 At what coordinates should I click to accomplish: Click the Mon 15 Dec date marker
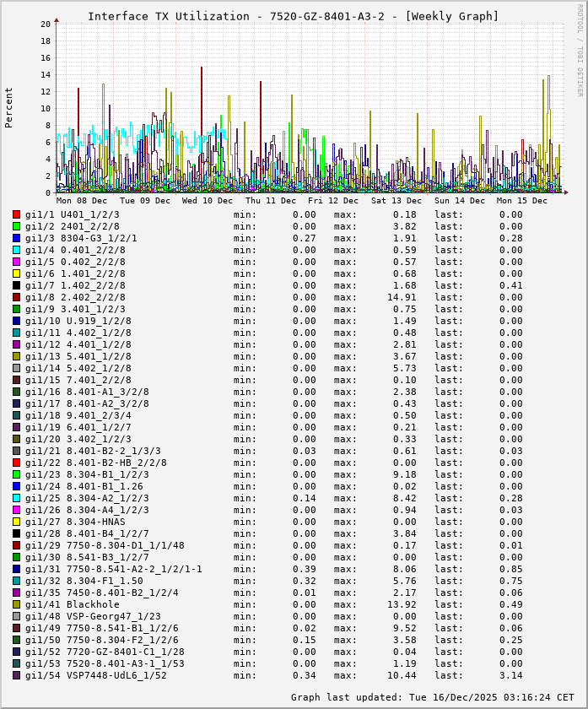(x=521, y=201)
